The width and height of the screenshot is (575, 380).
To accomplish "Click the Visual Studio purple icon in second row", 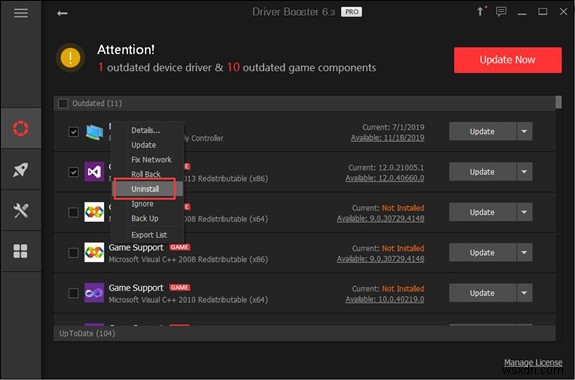I will point(94,172).
